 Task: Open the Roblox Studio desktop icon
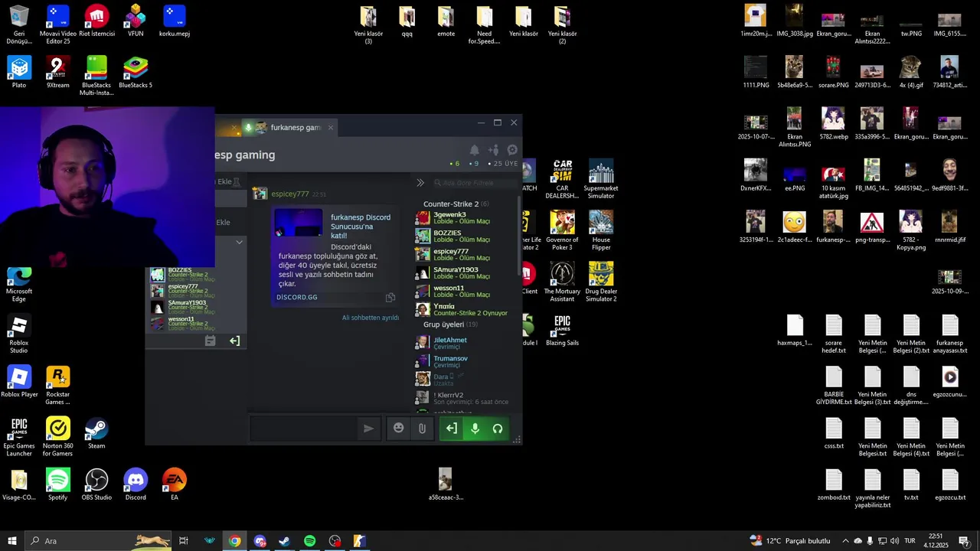[19, 334]
